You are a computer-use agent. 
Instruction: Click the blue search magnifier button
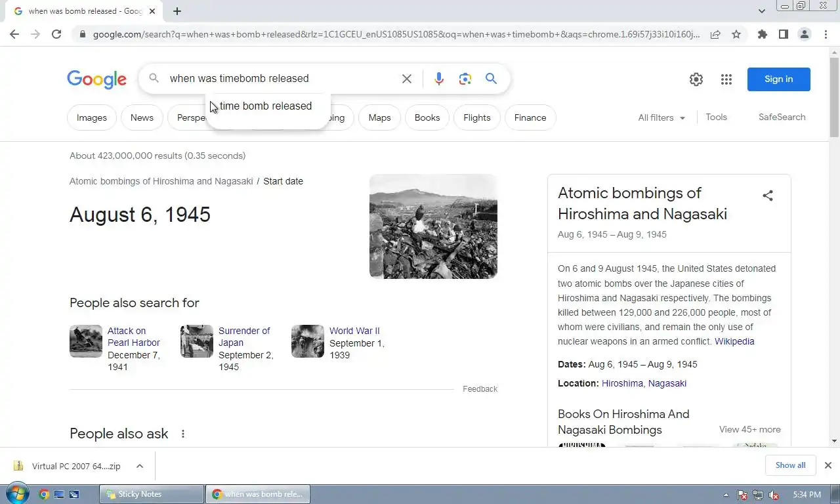pyautogui.click(x=491, y=79)
